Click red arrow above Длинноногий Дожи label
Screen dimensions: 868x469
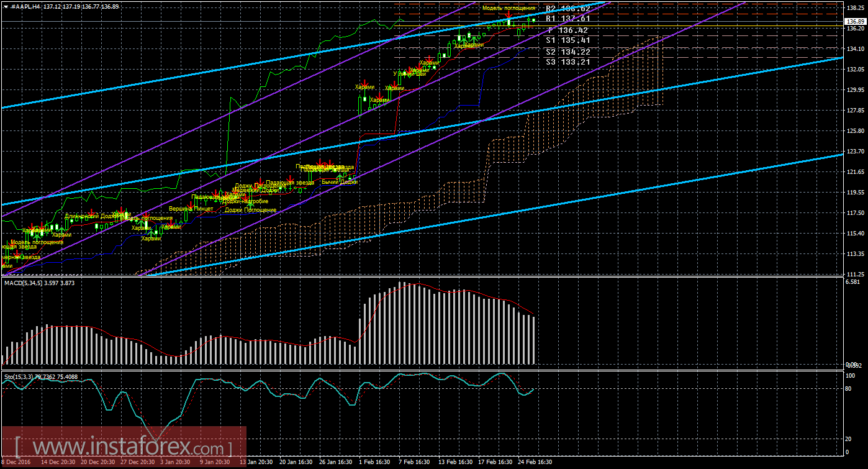91,212
